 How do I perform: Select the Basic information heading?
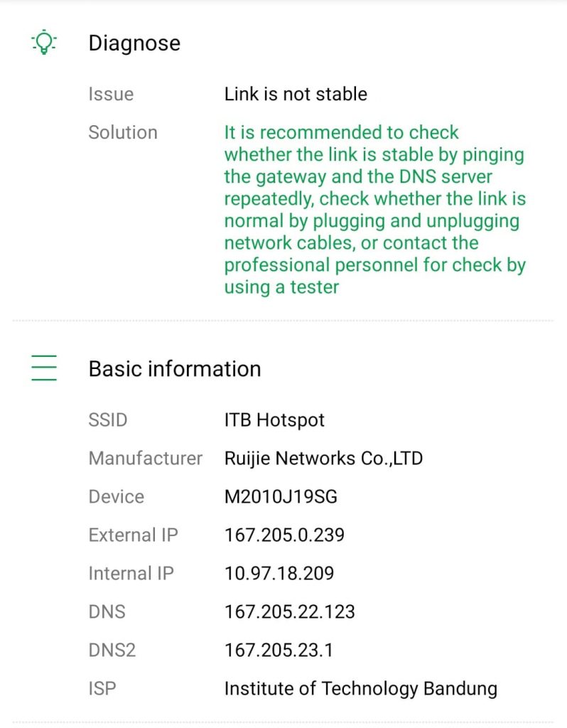[175, 369]
